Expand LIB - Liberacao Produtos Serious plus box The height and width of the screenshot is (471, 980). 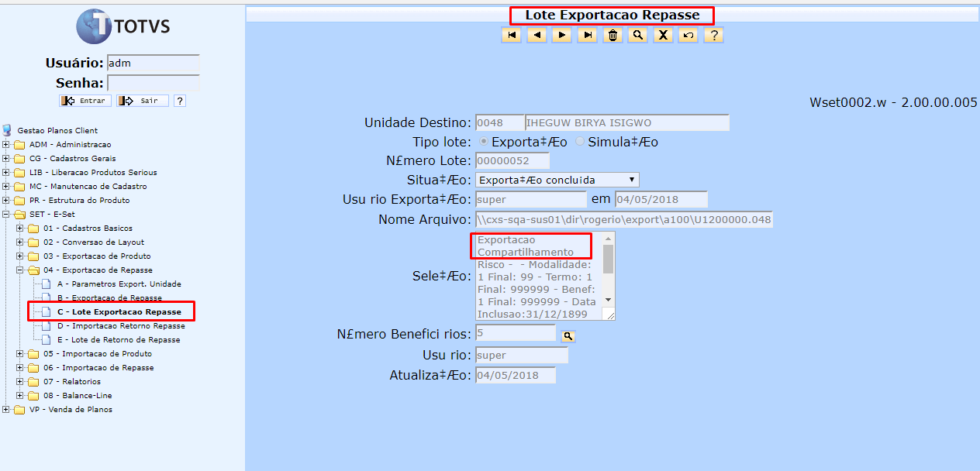(6, 173)
